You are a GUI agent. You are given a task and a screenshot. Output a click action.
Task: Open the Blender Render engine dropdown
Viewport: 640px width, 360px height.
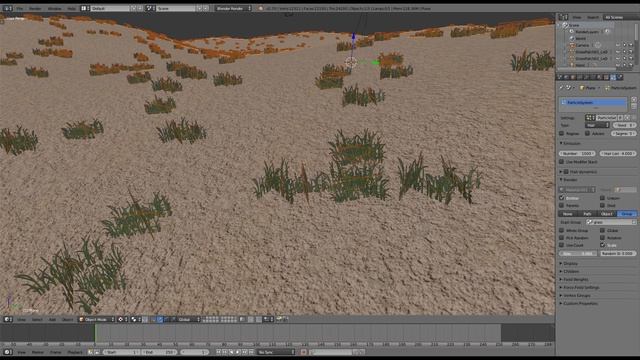tap(233, 8)
